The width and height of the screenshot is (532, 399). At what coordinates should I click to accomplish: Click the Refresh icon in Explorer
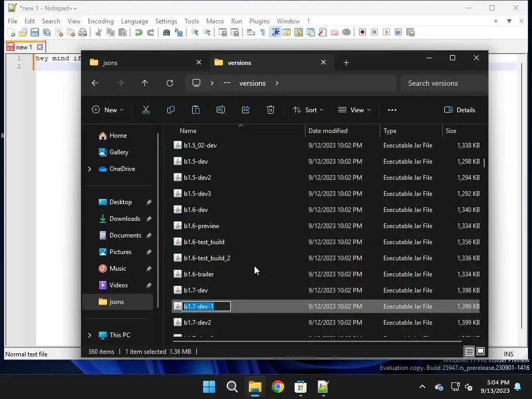point(170,83)
